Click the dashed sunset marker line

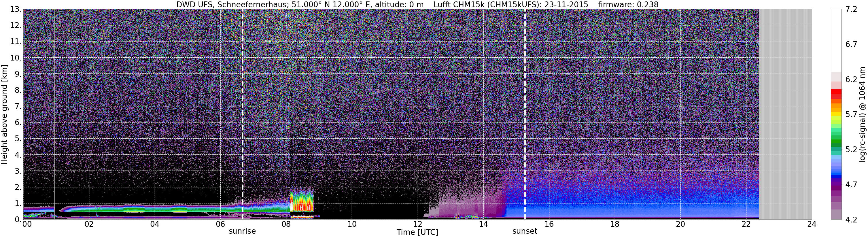[x=525, y=114]
